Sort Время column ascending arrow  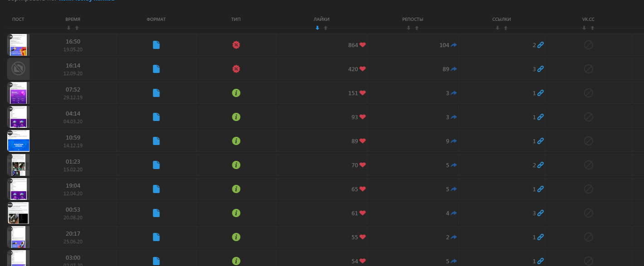[x=77, y=28]
